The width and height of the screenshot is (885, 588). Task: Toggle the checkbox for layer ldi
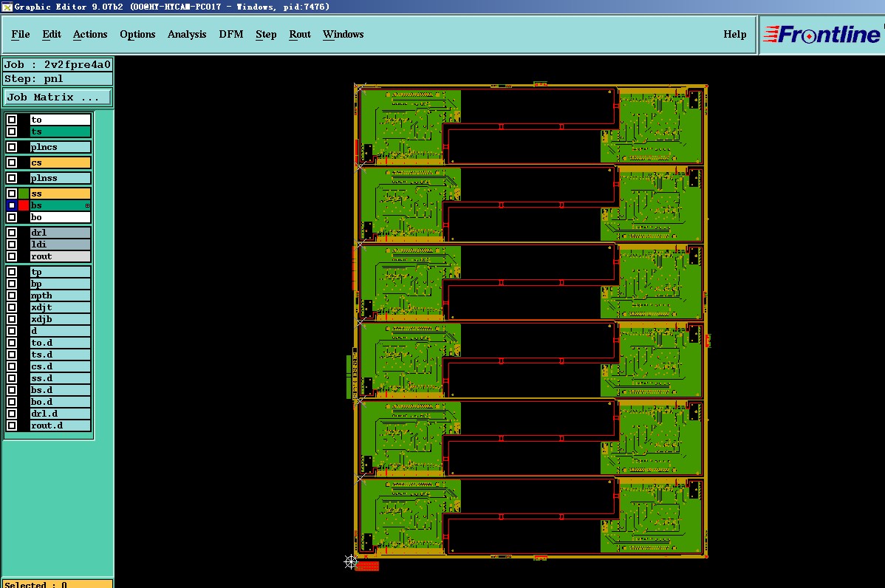click(x=12, y=245)
